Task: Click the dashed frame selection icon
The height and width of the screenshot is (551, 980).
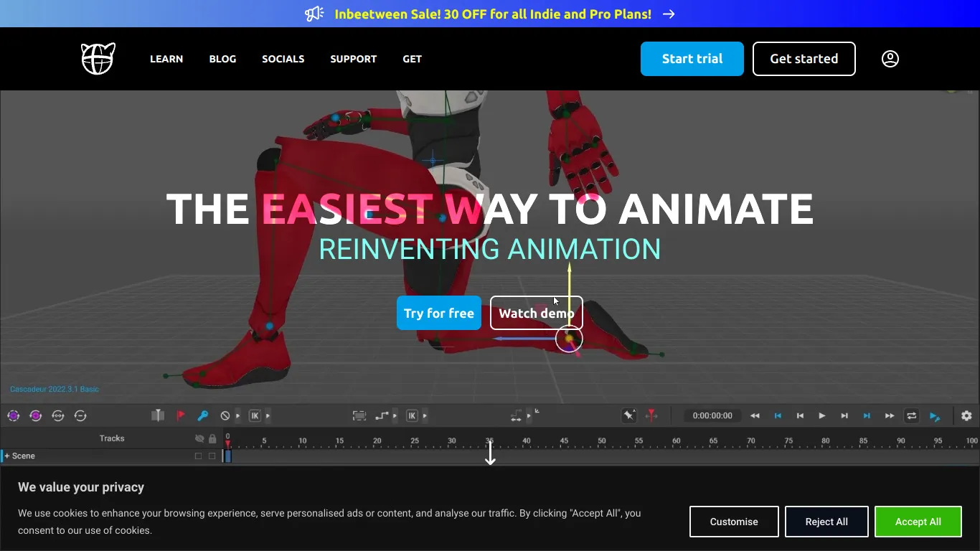Action: tap(359, 415)
